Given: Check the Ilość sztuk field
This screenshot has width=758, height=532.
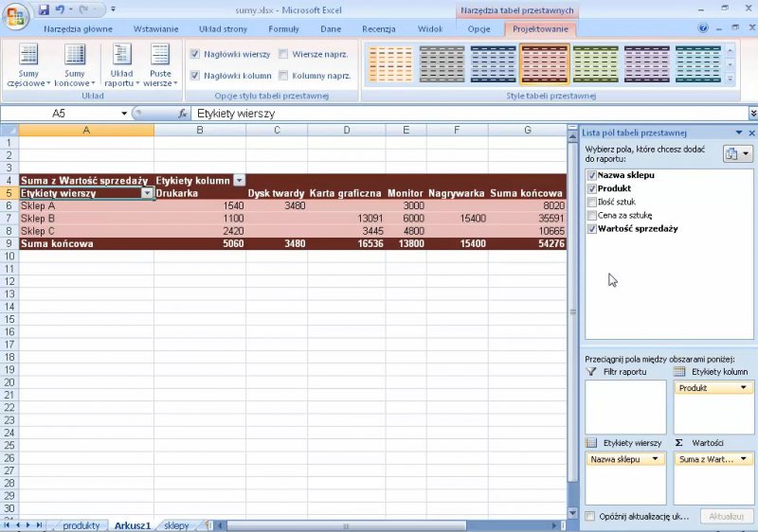Looking at the screenshot, I should (592, 202).
